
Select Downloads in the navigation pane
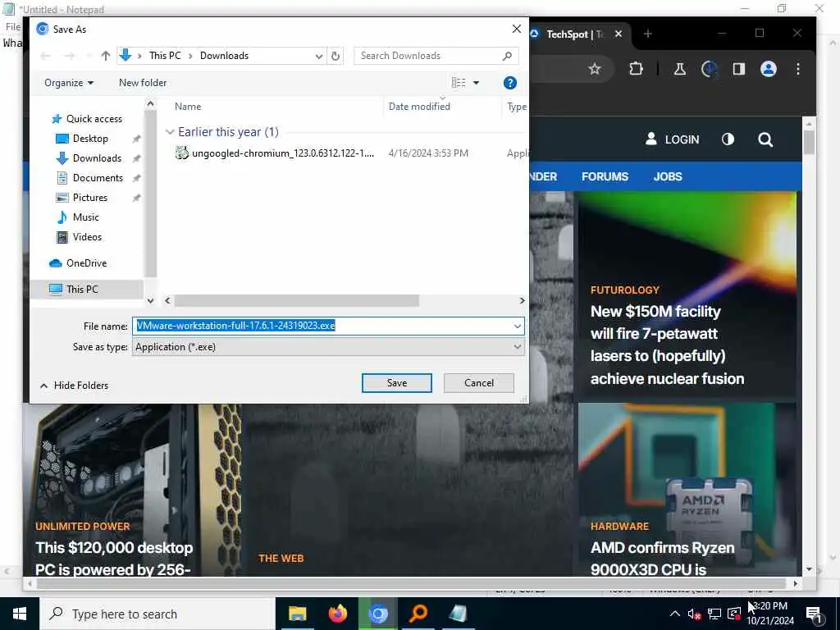(x=97, y=158)
